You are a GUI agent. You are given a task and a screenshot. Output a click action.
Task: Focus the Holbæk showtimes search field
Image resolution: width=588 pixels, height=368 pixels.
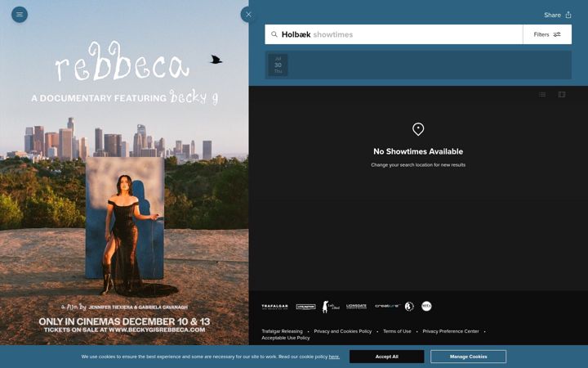click(394, 34)
